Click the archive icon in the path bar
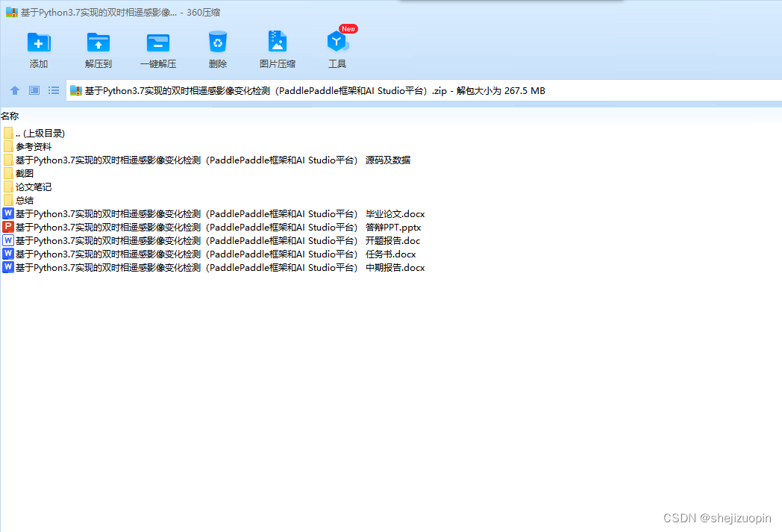This screenshot has width=782, height=532. tap(76, 90)
